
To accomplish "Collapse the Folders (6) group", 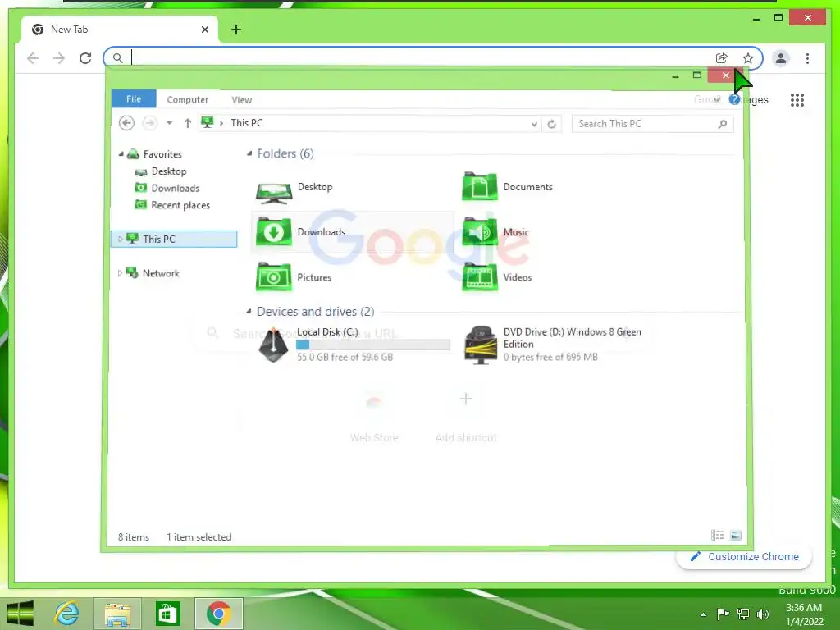I will click(249, 153).
